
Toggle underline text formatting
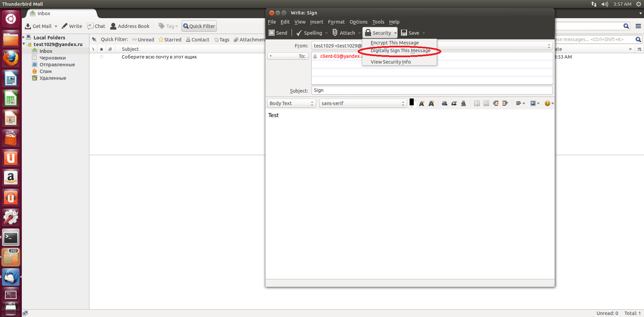tap(463, 103)
